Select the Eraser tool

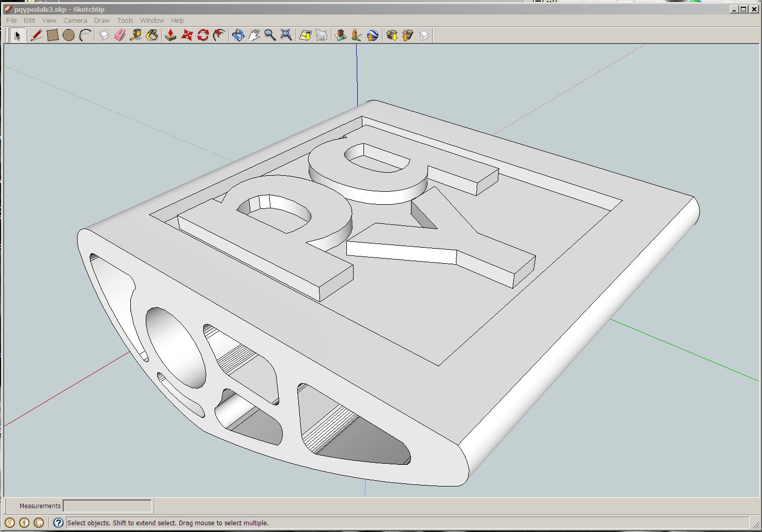click(x=120, y=35)
